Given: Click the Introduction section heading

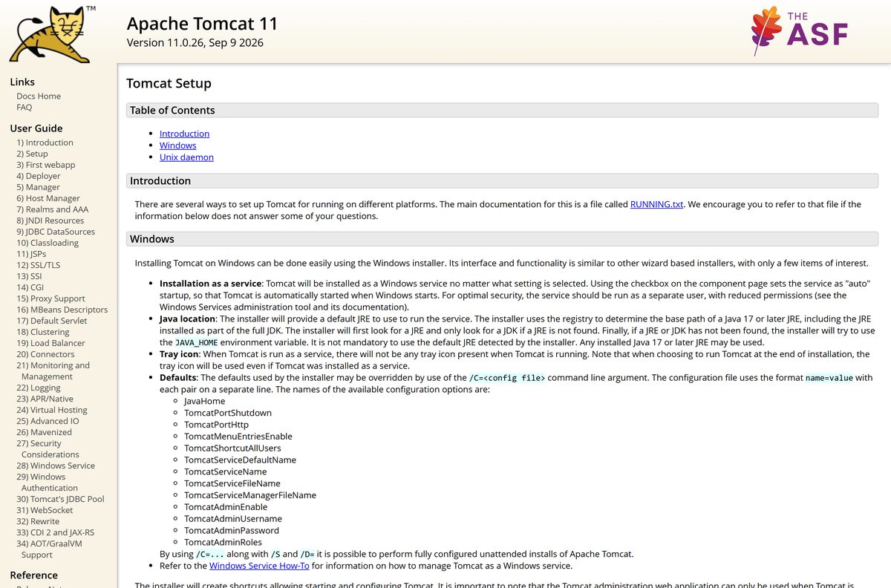Looking at the screenshot, I should 502,180.
